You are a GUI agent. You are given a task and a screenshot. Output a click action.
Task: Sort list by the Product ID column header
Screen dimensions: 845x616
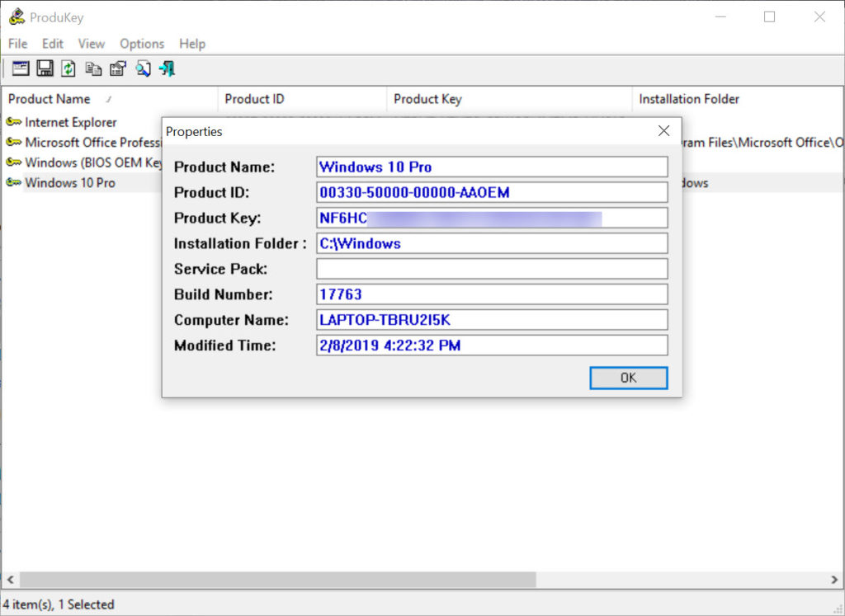pyautogui.click(x=302, y=99)
